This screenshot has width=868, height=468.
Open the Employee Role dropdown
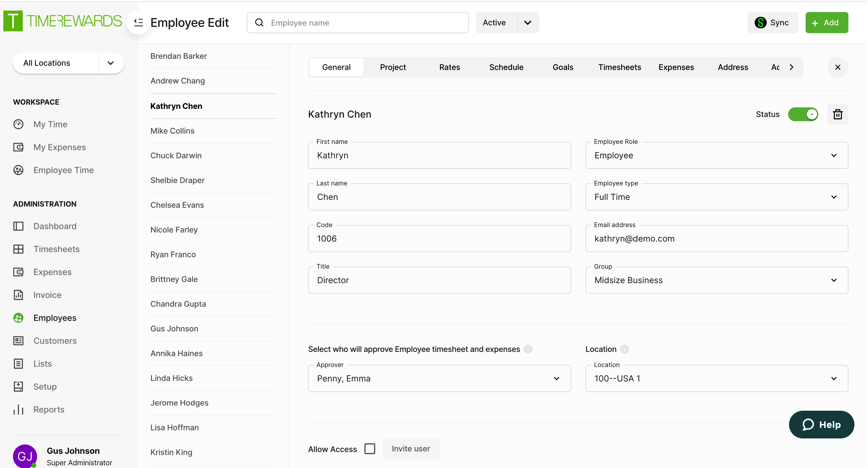pos(716,155)
